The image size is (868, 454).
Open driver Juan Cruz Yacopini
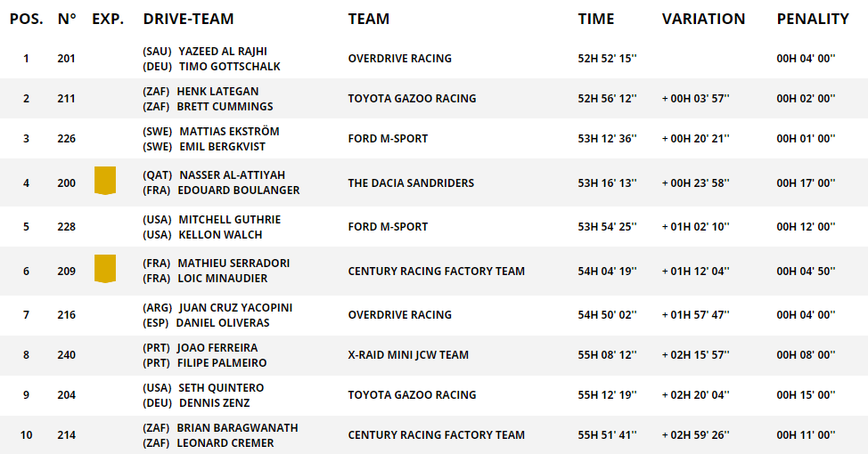[235, 308]
